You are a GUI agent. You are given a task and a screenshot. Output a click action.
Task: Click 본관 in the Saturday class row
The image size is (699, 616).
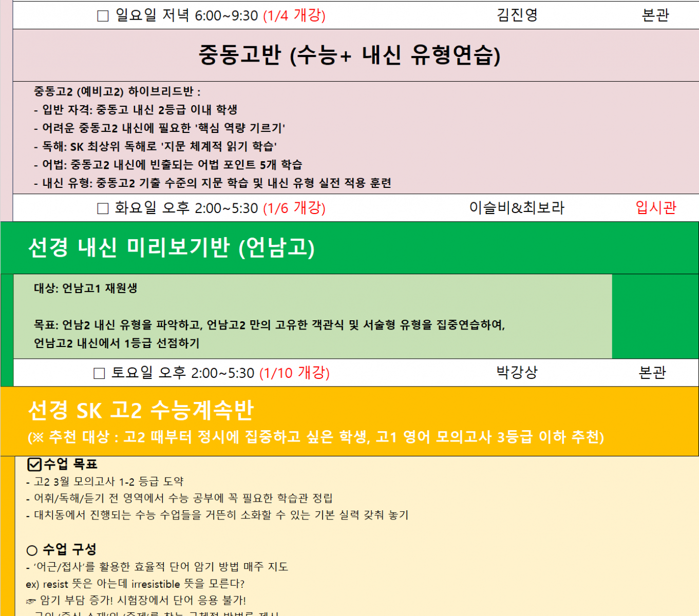tap(652, 372)
